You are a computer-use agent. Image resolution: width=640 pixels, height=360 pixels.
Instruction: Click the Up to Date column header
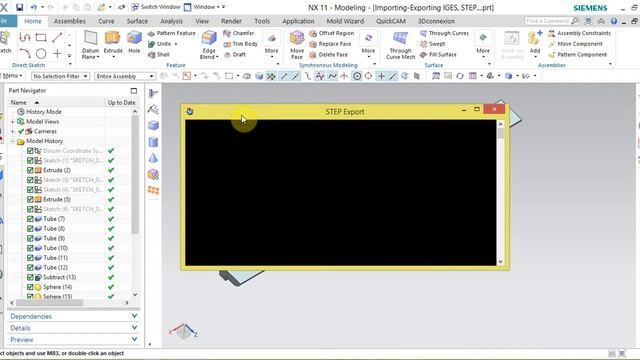pyautogui.click(x=121, y=102)
